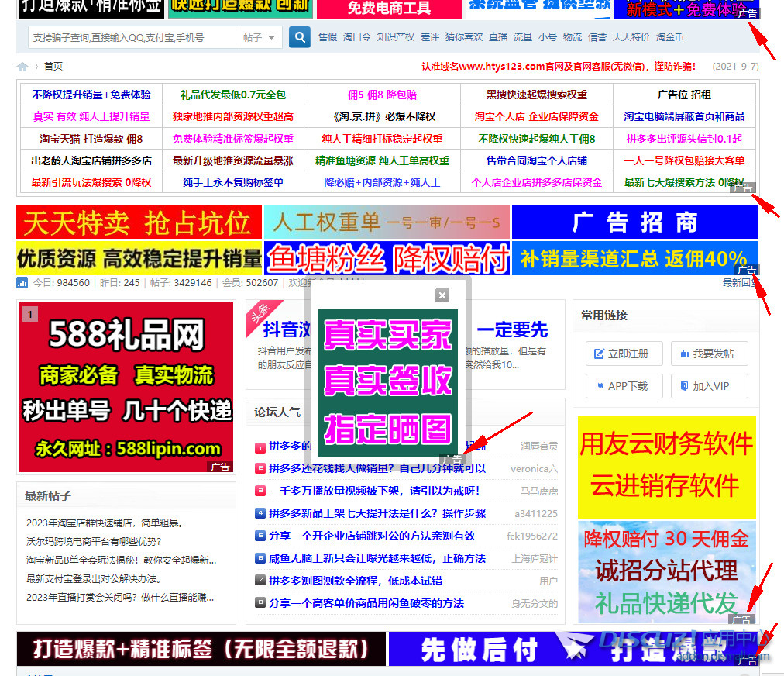Open the 淘口令 hot search link
This screenshot has width=784, height=676.
click(x=357, y=37)
